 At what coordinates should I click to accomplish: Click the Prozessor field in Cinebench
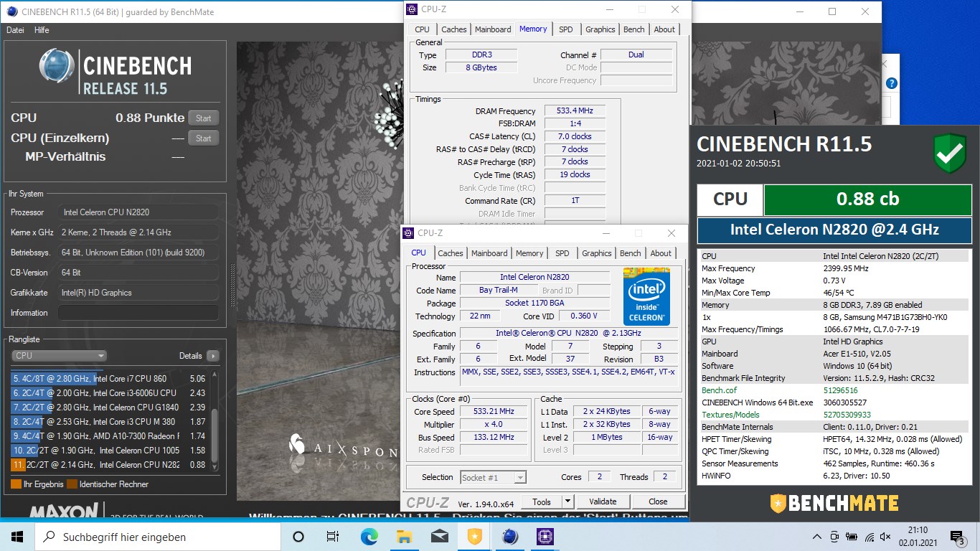138,212
